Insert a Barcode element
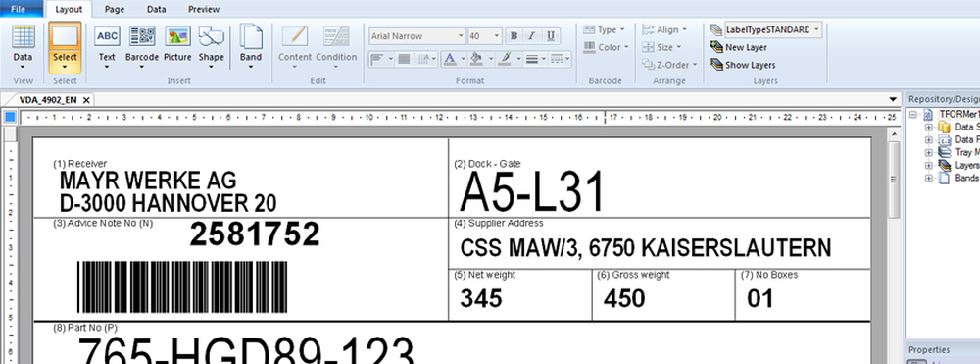980x364 pixels. 142,47
